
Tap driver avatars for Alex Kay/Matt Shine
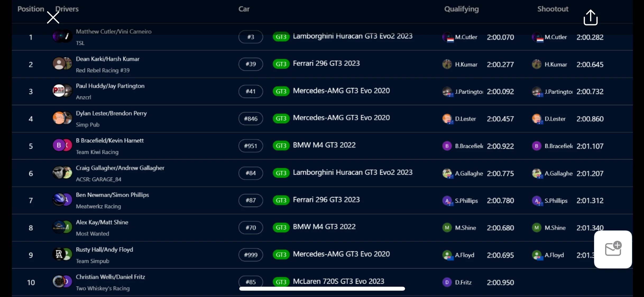62,227
